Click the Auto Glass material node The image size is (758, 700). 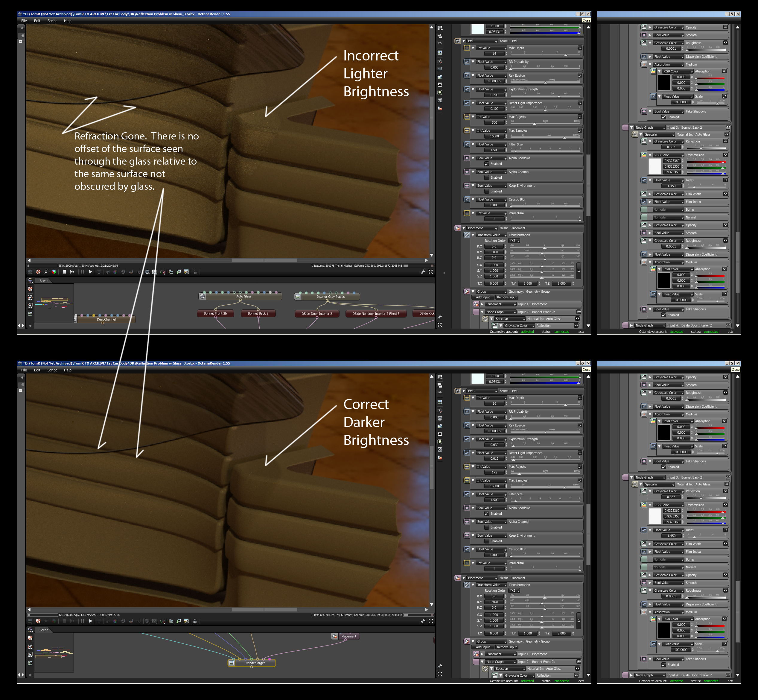pyautogui.click(x=243, y=296)
